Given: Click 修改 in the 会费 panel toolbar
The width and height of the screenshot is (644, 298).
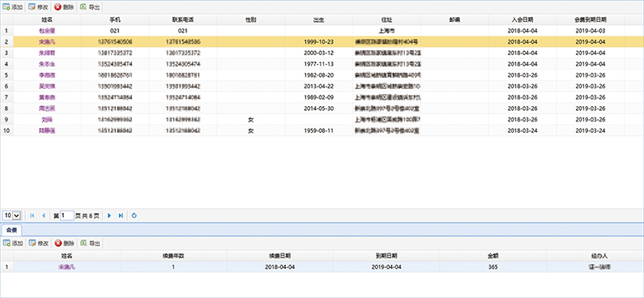Looking at the screenshot, I should pos(39,244).
